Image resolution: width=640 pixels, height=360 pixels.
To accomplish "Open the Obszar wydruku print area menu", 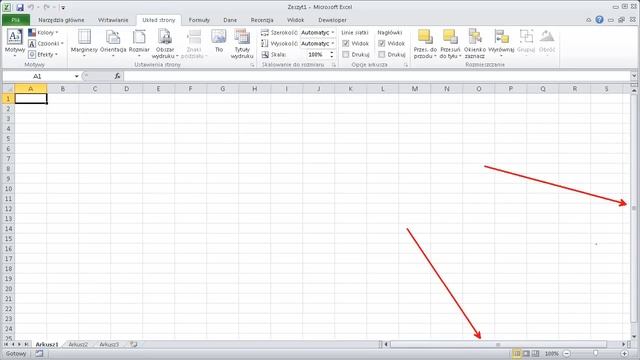I will tap(165, 43).
